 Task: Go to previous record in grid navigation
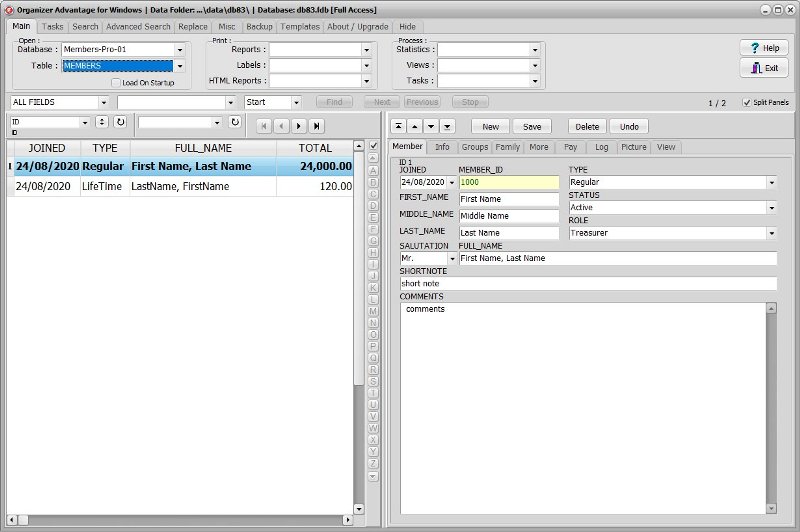[x=281, y=126]
